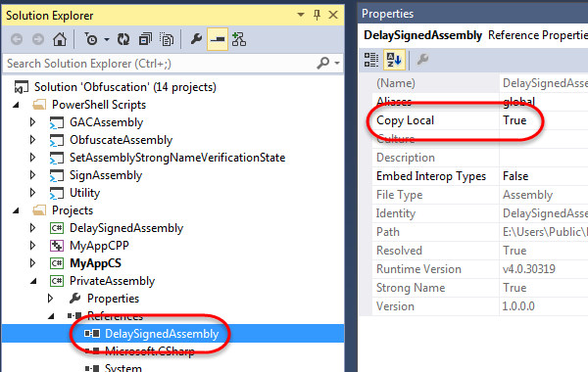Open Solution Explorer window position dropdown

pyautogui.click(x=301, y=15)
